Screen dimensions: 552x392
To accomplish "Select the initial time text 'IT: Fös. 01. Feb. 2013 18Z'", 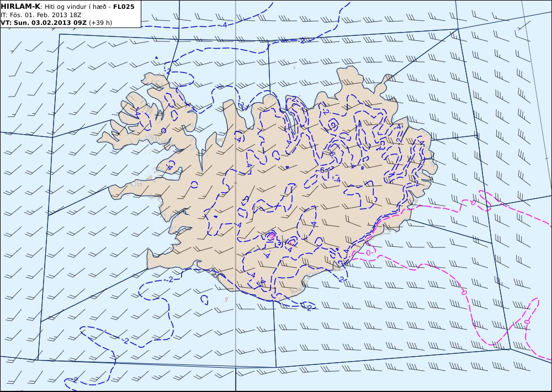I will click(x=41, y=15).
